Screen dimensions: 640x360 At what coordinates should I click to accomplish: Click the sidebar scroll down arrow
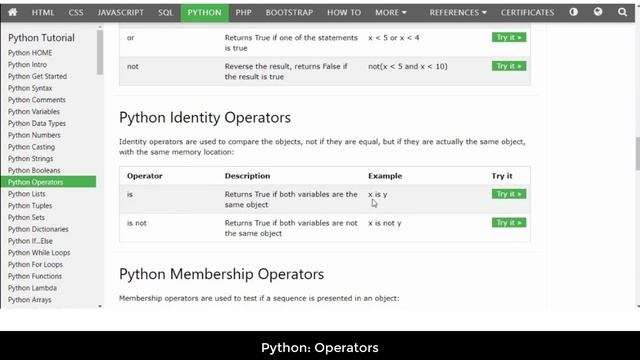[x=100, y=306]
